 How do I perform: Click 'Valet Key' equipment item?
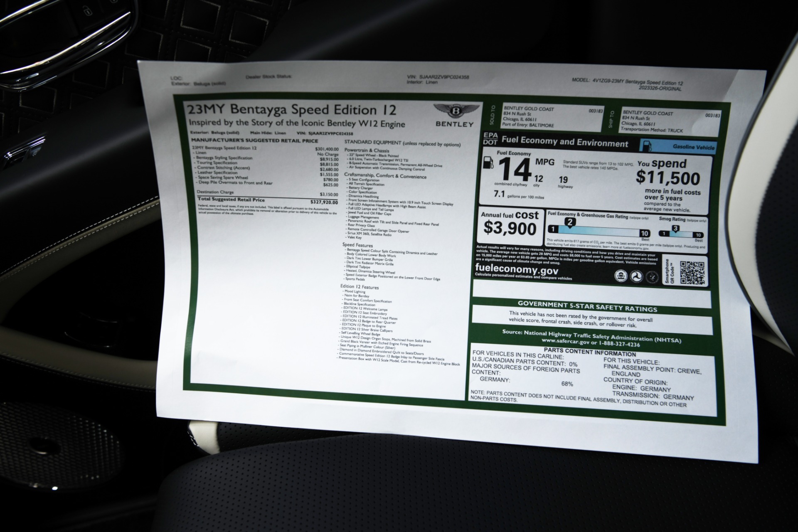point(354,237)
